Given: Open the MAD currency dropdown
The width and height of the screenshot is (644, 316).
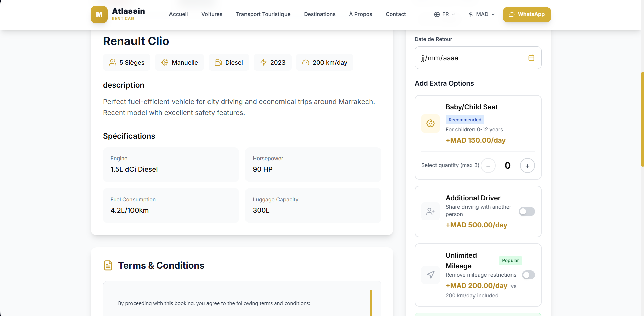Looking at the screenshot, I should pos(482,14).
